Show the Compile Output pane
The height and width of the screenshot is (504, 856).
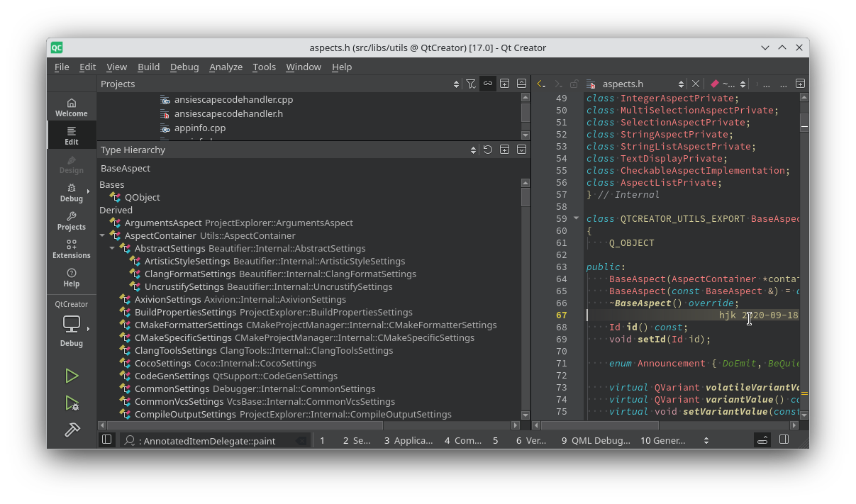click(463, 440)
